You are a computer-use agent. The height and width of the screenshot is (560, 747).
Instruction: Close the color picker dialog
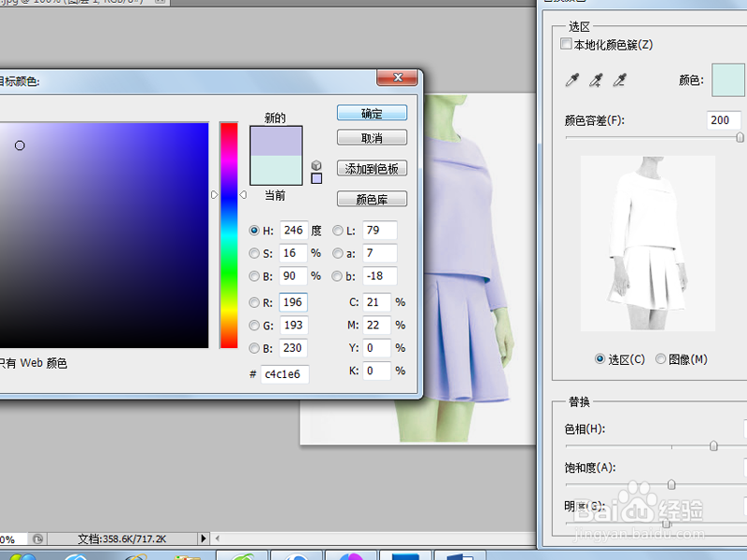pos(398,77)
